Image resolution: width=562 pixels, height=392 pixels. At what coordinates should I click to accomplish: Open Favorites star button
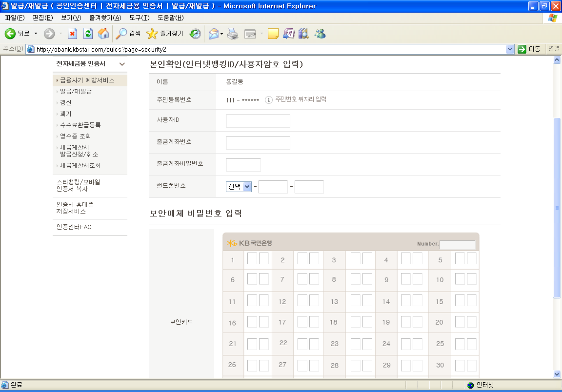152,34
